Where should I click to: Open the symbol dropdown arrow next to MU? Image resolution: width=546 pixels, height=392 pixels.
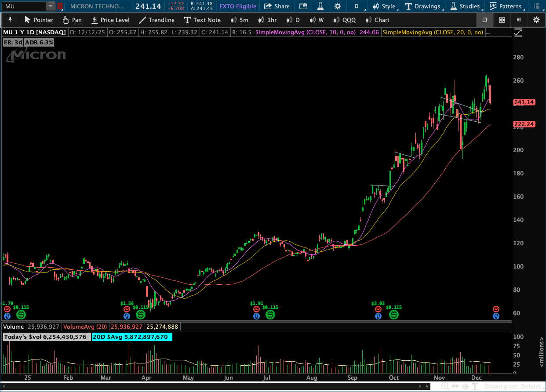point(51,6)
